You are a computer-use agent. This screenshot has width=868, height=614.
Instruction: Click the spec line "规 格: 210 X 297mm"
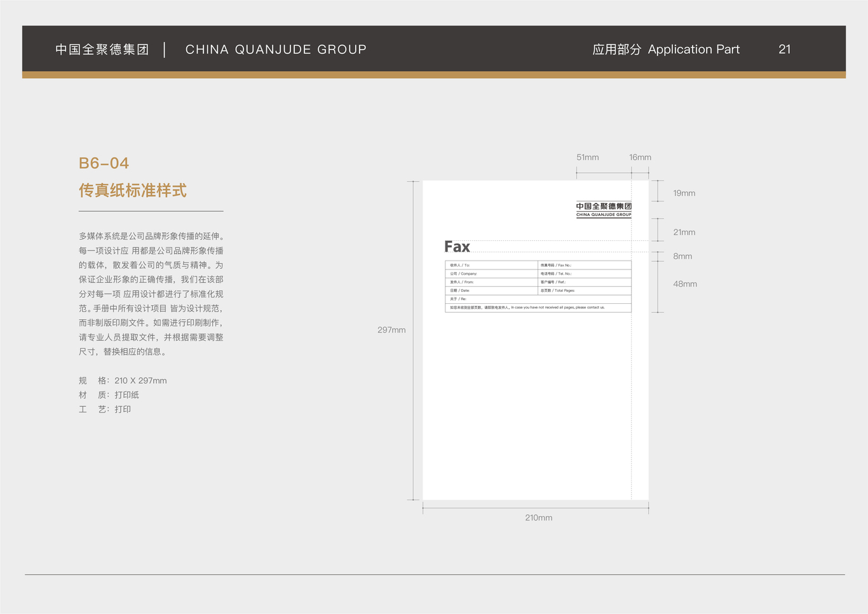123,381
